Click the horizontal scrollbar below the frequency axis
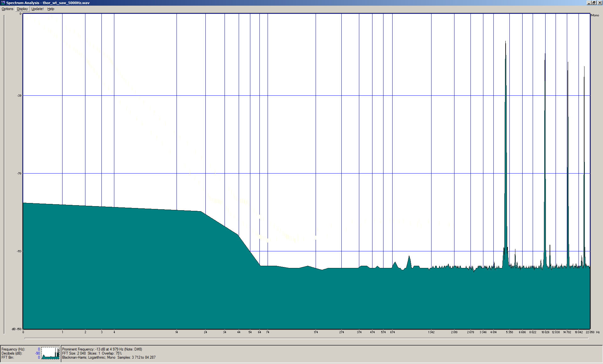This screenshot has height=364, width=603. (306, 338)
